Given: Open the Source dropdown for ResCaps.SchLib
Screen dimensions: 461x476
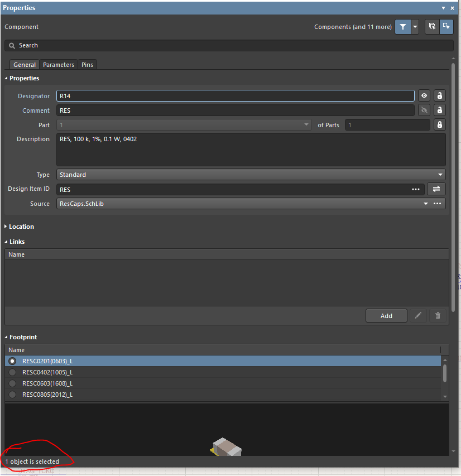Looking at the screenshot, I should 426,203.
